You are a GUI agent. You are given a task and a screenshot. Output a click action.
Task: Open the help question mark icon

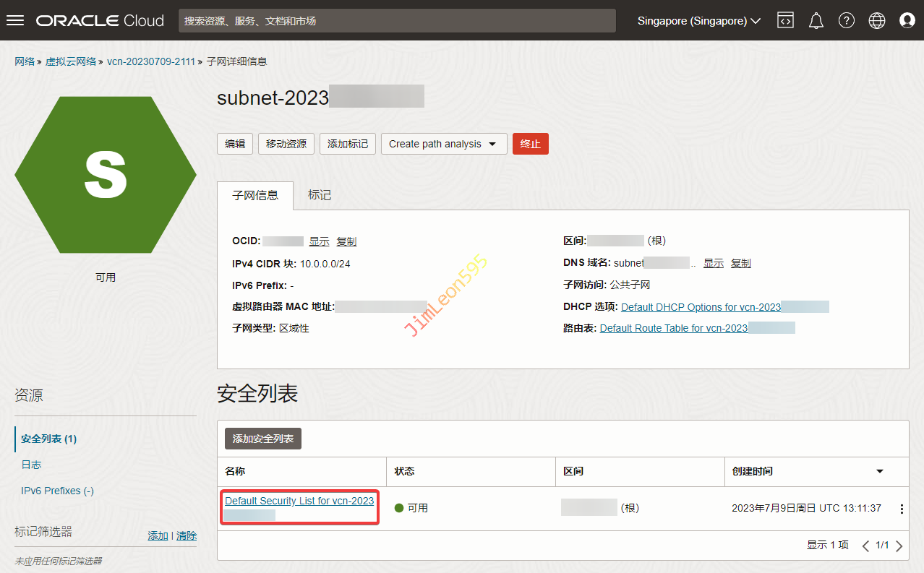[x=847, y=20]
